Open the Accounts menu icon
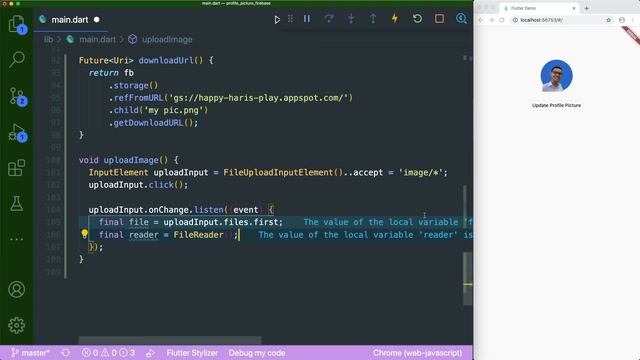640x360 pixels. pyautogui.click(x=17, y=289)
